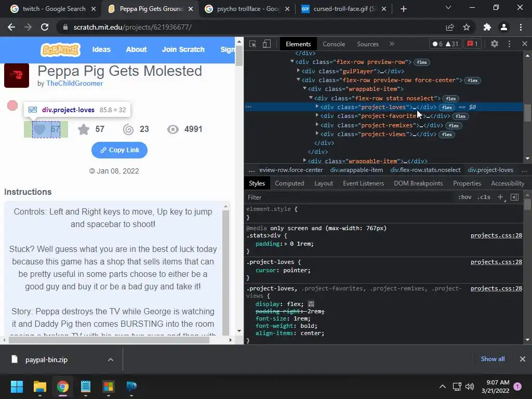Open projects.css:28 link for .project-loves cursor rule
Screen dimensions: 532x399
496,262
